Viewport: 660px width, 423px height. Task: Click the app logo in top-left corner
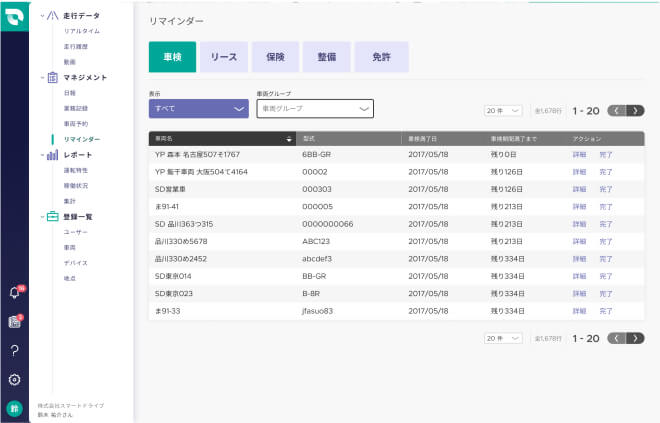click(15, 15)
